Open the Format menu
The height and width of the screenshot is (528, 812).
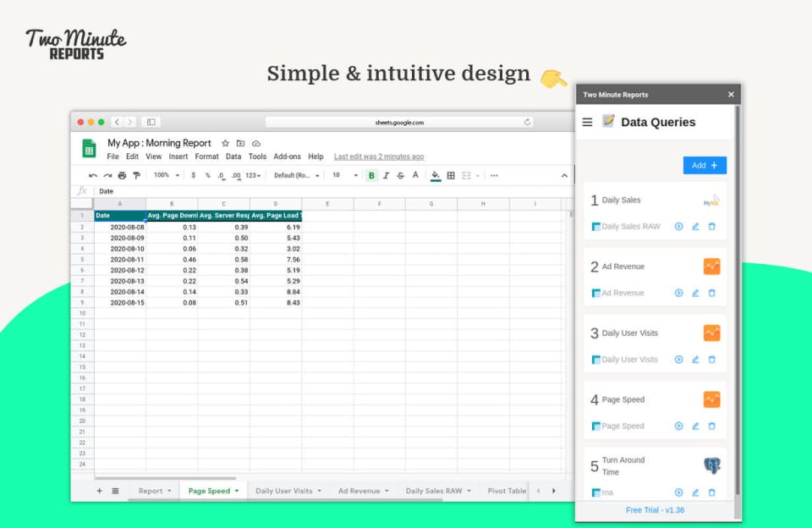coord(206,157)
